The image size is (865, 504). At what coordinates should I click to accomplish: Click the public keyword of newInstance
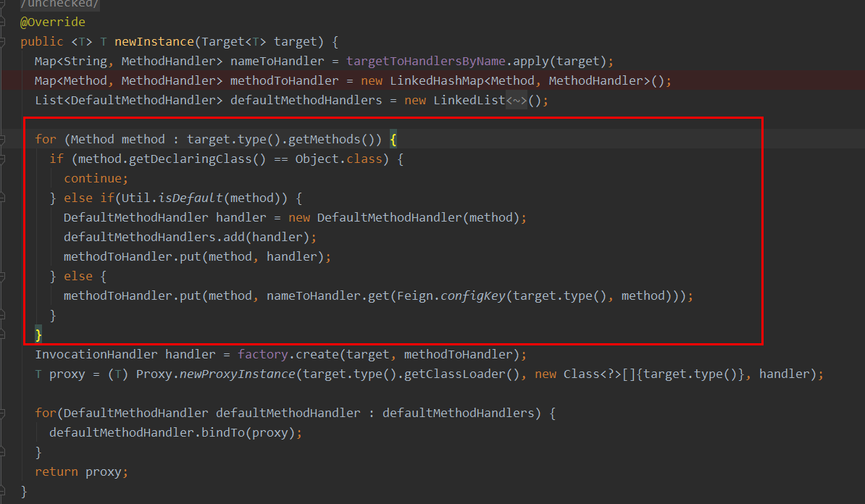[x=42, y=42]
